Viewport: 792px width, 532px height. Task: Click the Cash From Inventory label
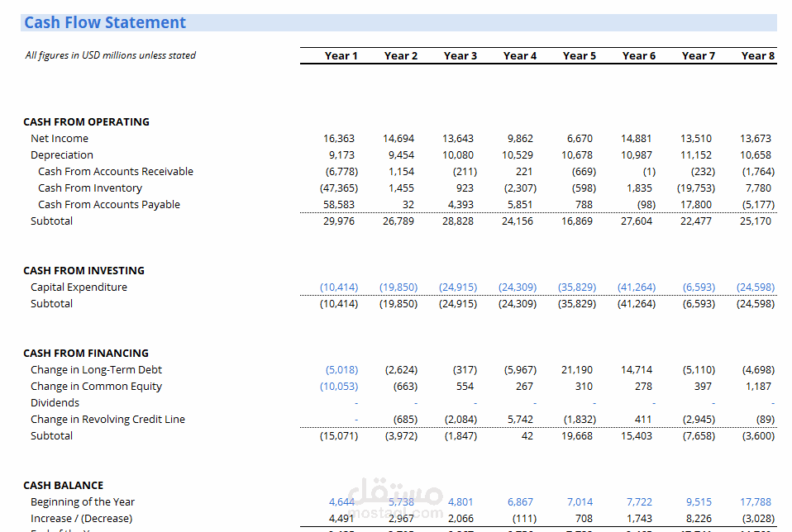90,188
